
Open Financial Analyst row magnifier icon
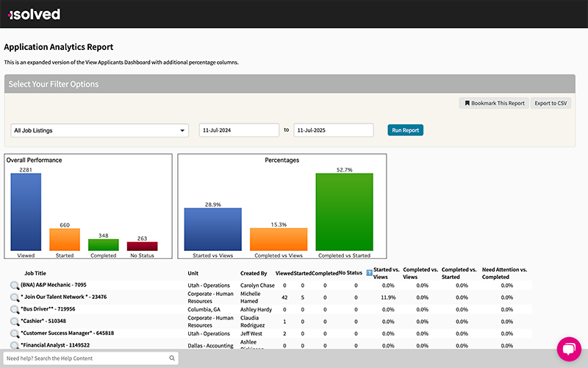pos(14,345)
